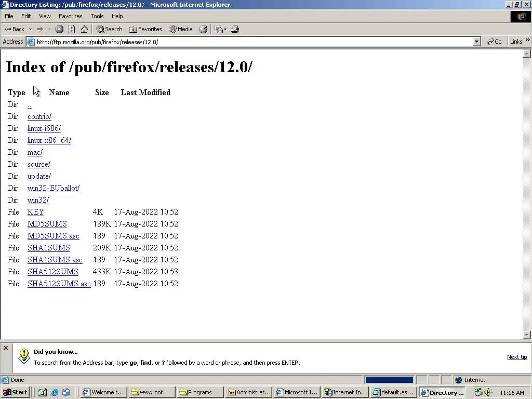Open the SHA1SUMS.asc file link
Screen dimensions: 532x399
(55, 260)
